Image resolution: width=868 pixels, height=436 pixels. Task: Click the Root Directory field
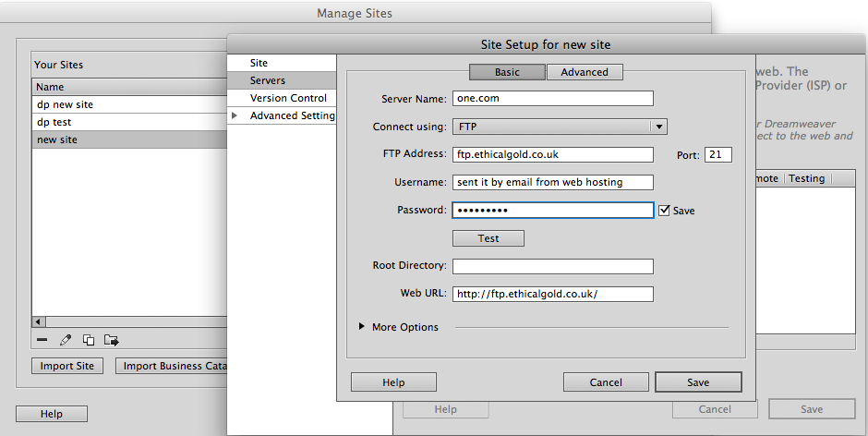tap(552, 266)
